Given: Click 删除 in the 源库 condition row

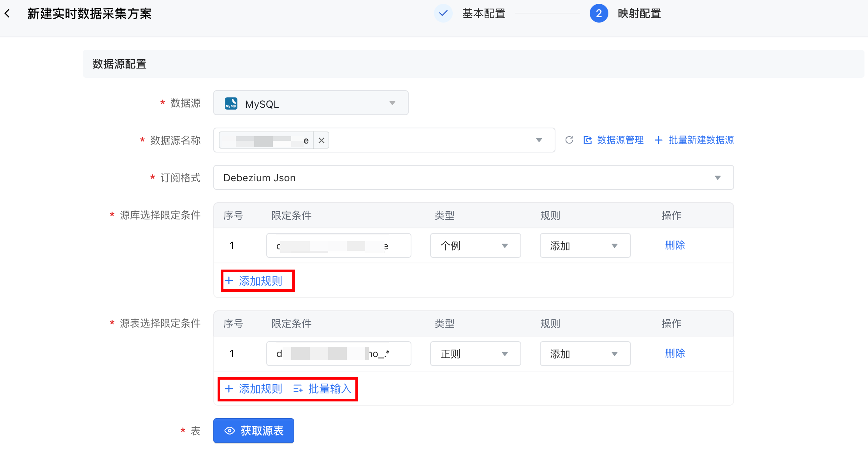Looking at the screenshot, I should (675, 245).
